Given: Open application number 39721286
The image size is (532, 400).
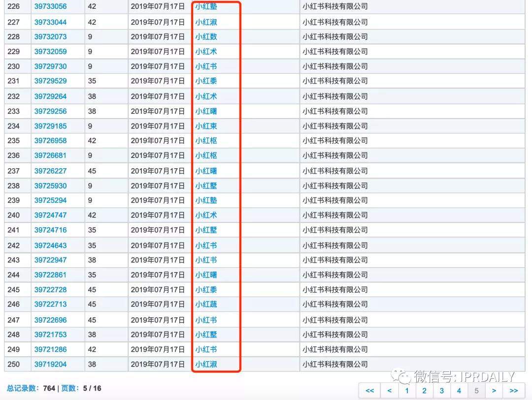Looking at the screenshot, I should click(x=50, y=349).
